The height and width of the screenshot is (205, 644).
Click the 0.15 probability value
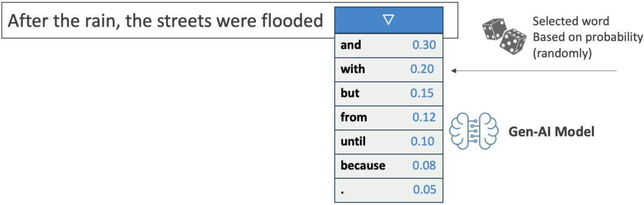point(422,93)
